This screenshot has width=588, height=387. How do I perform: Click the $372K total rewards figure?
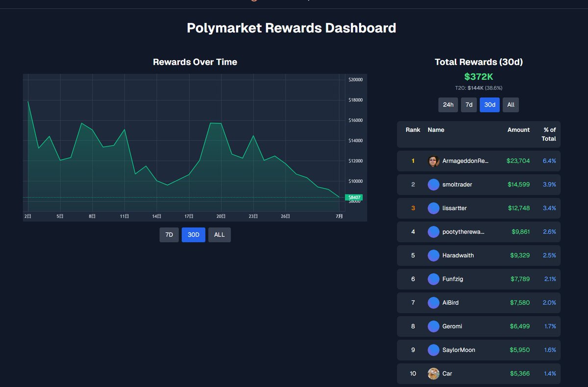click(479, 77)
